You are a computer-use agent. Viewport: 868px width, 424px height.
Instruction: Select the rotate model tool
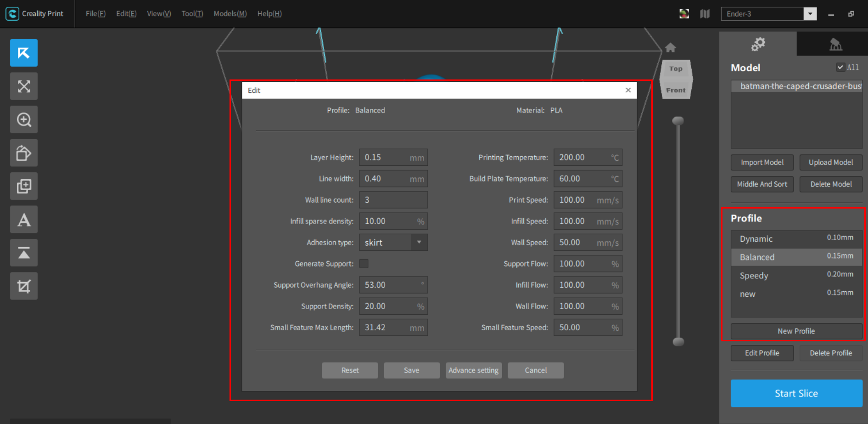tap(23, 153)
